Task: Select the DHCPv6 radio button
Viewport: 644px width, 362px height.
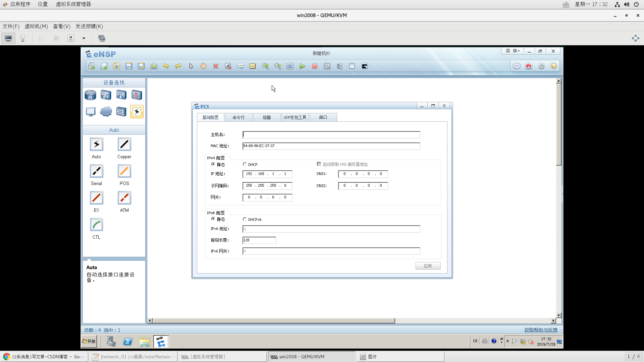Action: click(x=245, y=219)
